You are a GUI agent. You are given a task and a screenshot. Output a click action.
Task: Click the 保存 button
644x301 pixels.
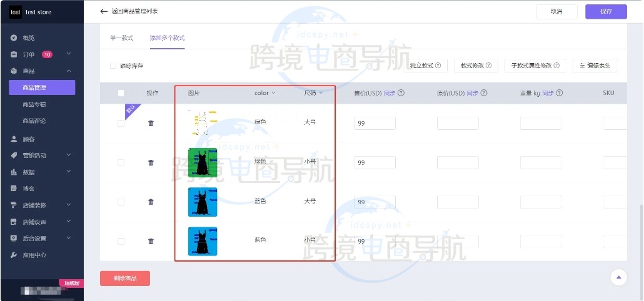tap(606, 11)
